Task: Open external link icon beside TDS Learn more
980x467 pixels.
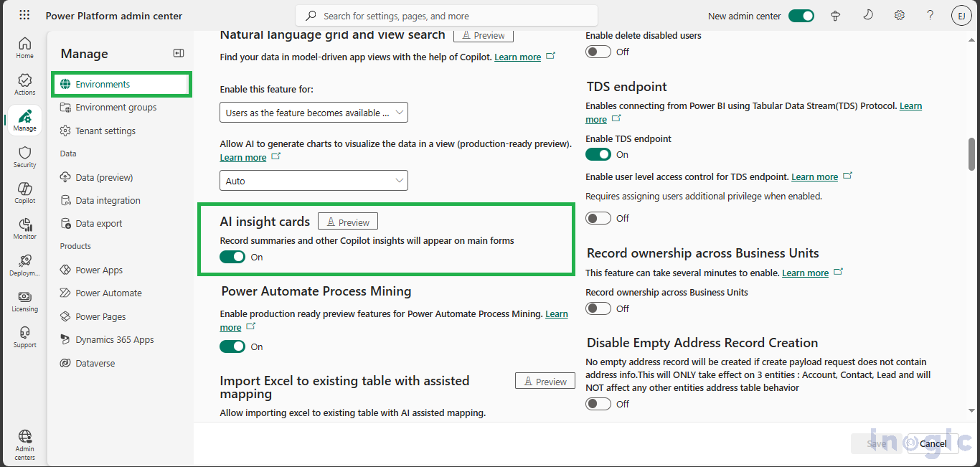Action: tap(616, 118)
